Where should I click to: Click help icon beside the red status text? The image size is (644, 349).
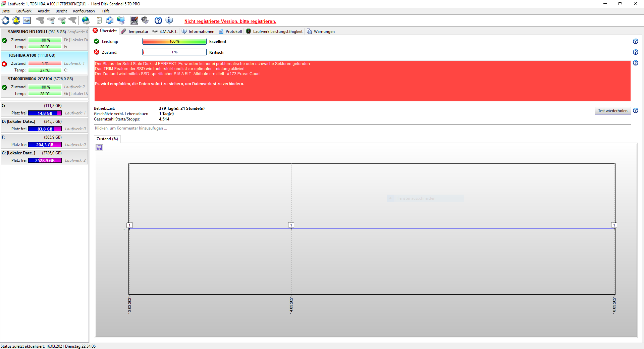click(636, 63)
